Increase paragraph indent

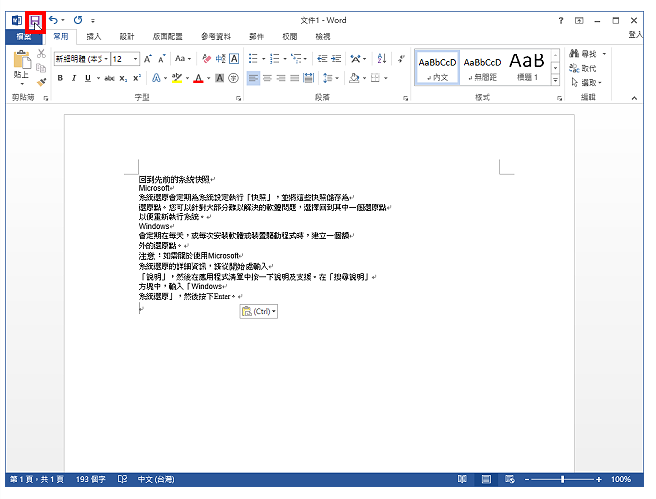click(x=336, y=59)
